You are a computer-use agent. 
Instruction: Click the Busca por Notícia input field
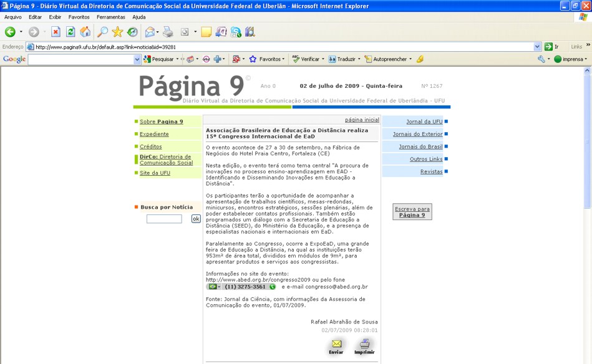pos(164,219)
